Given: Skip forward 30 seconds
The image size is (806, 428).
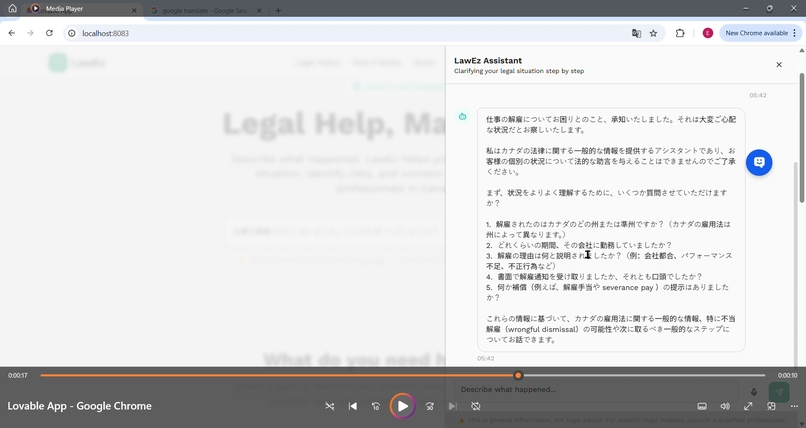Looking at the screenshot, I should (430, 406).
